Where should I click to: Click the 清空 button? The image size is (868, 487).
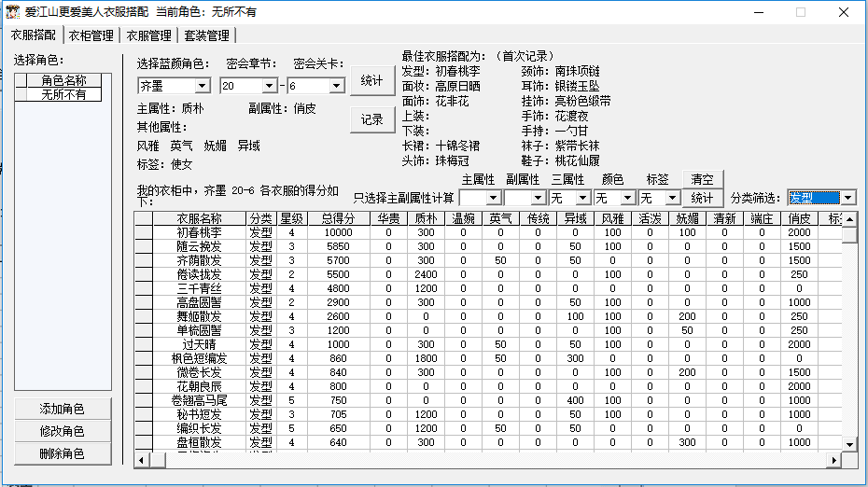(702, 179)
